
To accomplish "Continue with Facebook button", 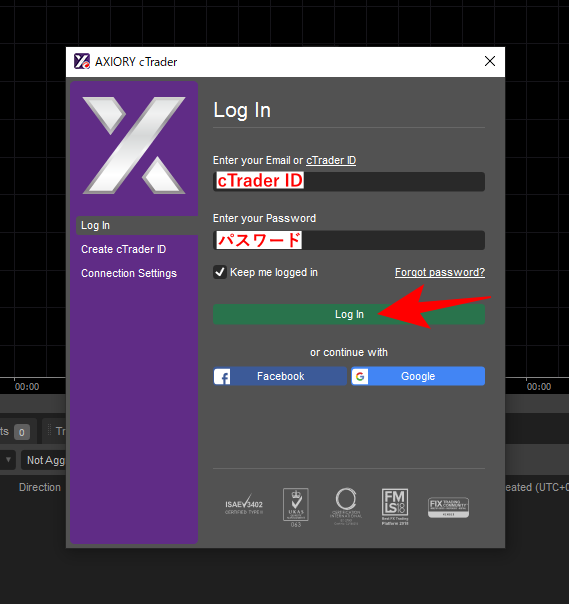I will pyautogui.click(x=280, y=376).
